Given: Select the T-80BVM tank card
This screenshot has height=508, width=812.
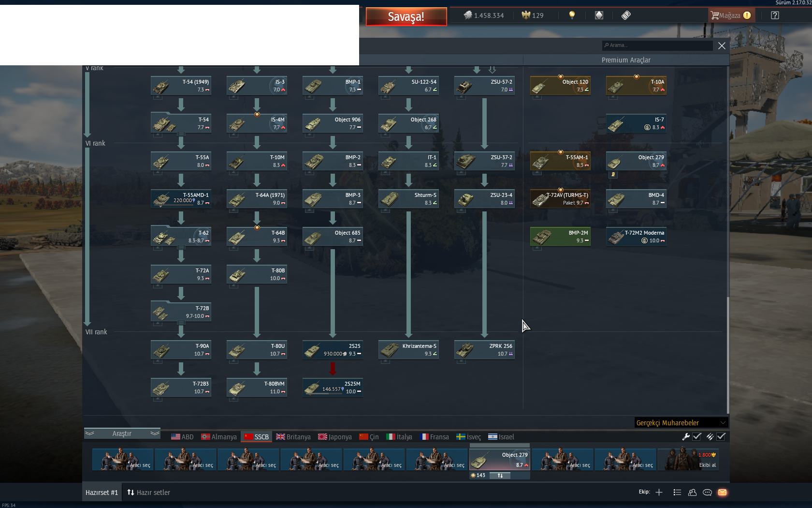Looking at the screenshot, I should pyautogui.click(x=257, y=388).
